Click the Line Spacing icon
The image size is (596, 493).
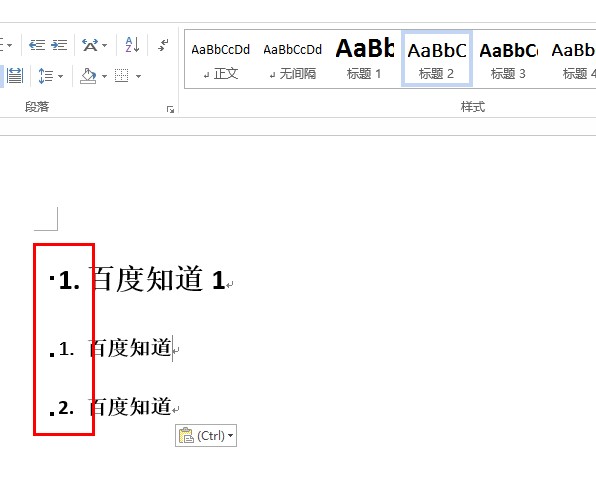click(46, 76)
